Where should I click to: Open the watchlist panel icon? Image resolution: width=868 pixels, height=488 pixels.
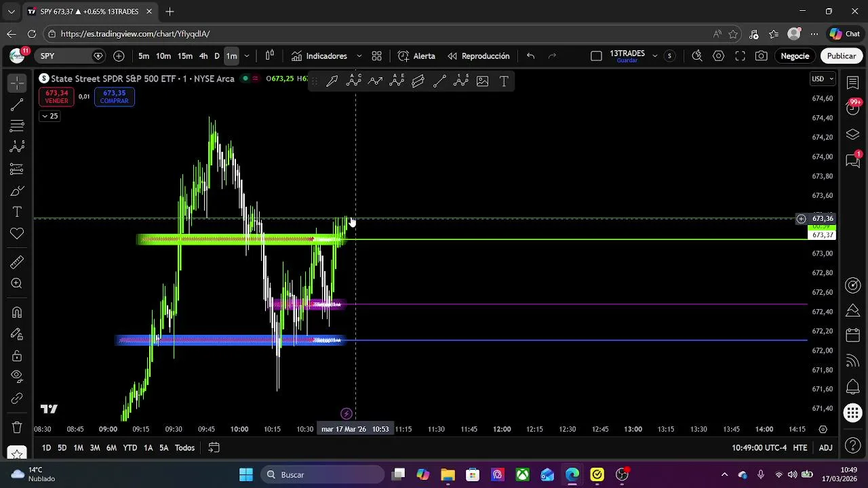[x=853, y=82]
